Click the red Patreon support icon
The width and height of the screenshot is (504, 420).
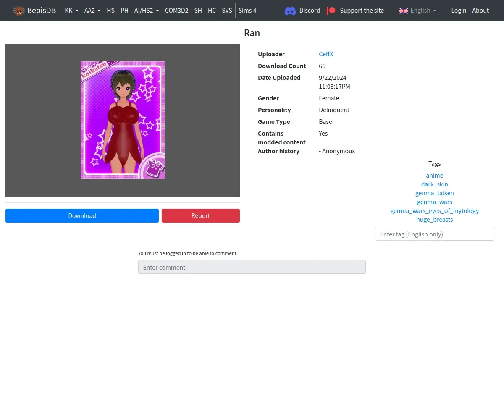click(x=331, y=10)
